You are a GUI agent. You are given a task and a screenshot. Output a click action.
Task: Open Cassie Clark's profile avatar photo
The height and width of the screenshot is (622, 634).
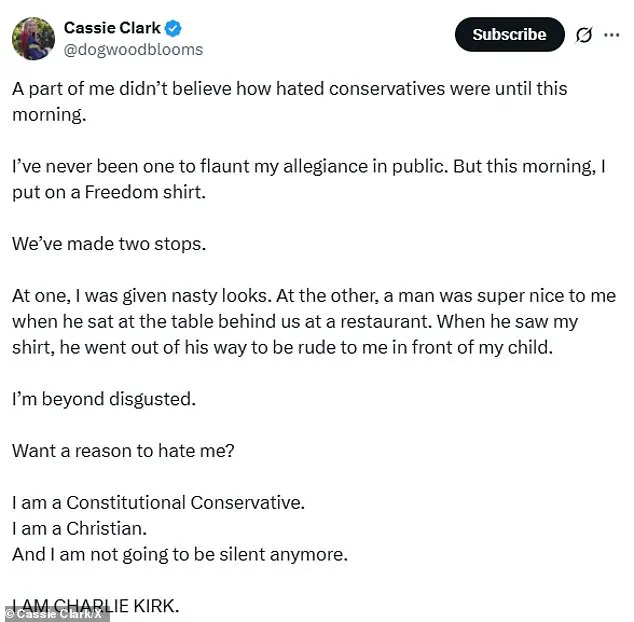pyautogui.click(x=33, y=38)
